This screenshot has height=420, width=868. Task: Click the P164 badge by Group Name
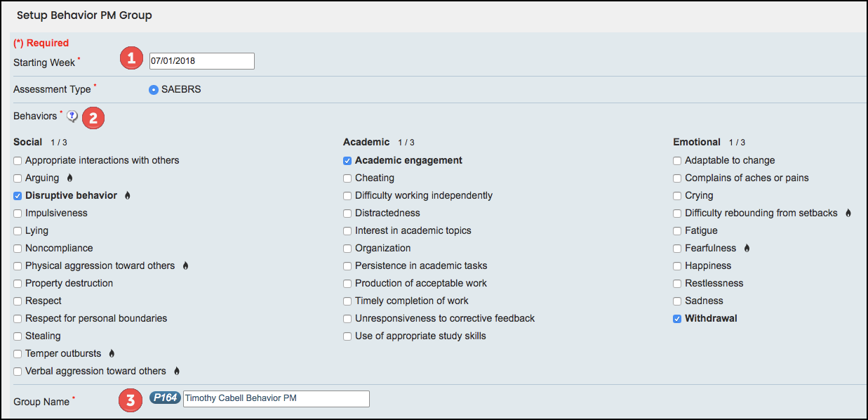point(166,398)
